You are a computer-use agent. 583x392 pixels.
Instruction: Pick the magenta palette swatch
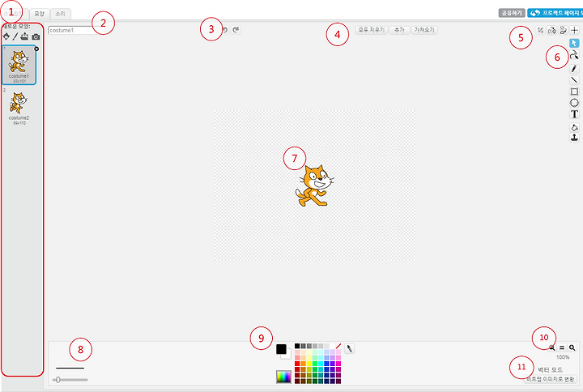(338, 364)
